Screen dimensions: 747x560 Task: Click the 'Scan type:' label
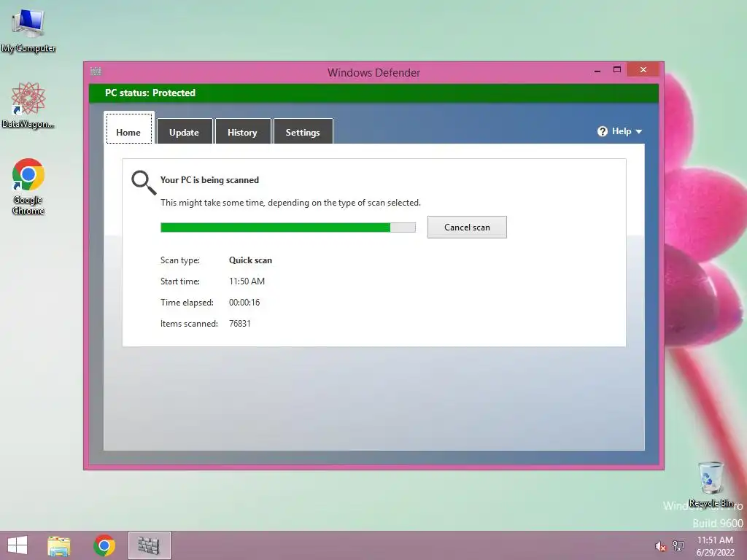pos(180,260)
